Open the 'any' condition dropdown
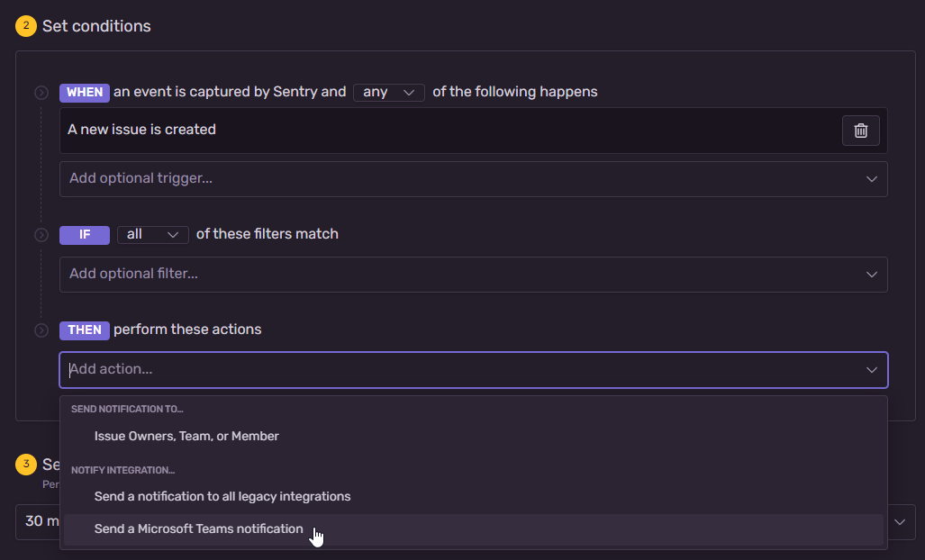Screen dimensions: 925x560 pos(389,93)
